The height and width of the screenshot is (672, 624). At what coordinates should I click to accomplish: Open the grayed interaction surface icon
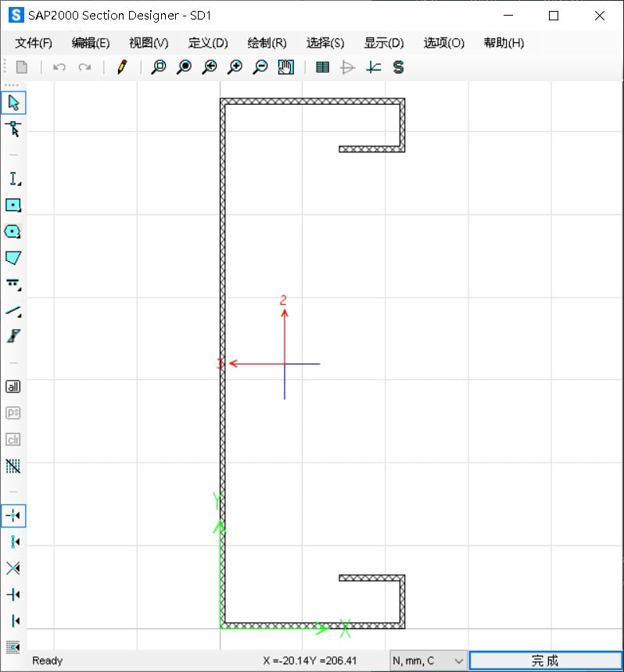348,67
